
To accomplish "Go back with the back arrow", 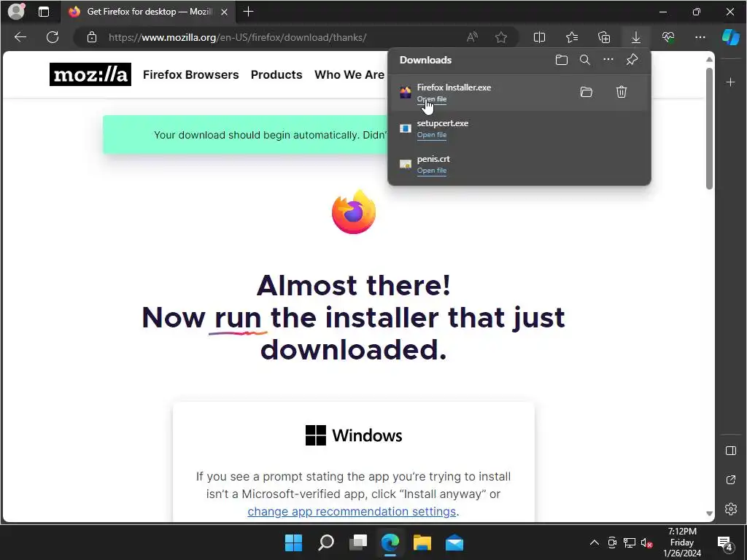I will (x=20, y=37).
